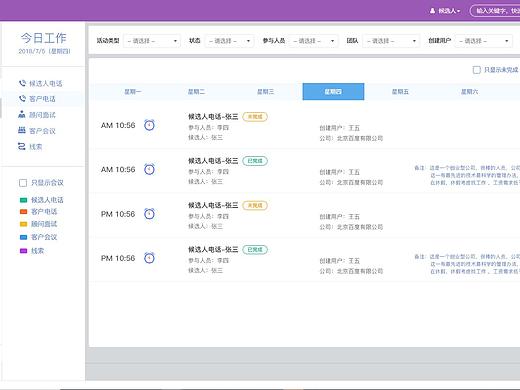Open 客户会议 meeting icon in sidebar

[22, 131]
